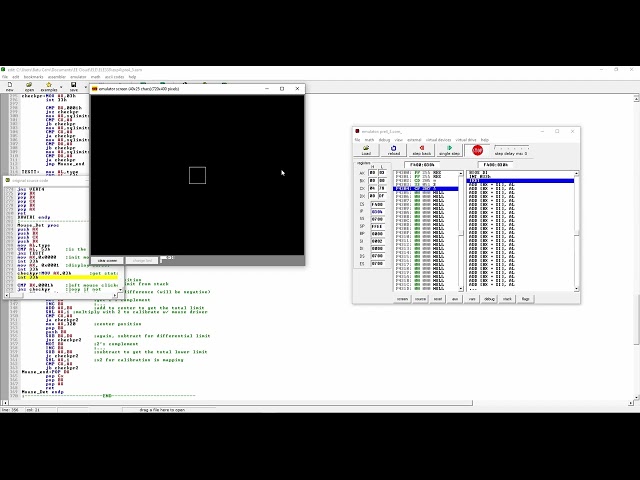Open the editor 'math' menu
The height and width of the screenshot is (480, 640).
pos(96,77)
